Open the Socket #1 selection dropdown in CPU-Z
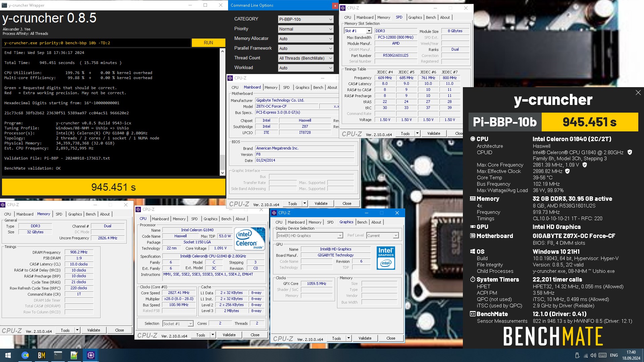This screenshot has width=644, height=362. [x=178, y=324]
